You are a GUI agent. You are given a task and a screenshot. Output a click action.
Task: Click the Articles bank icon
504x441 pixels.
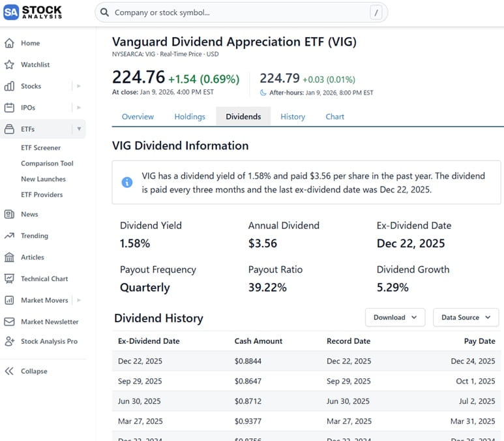point(9,257)
